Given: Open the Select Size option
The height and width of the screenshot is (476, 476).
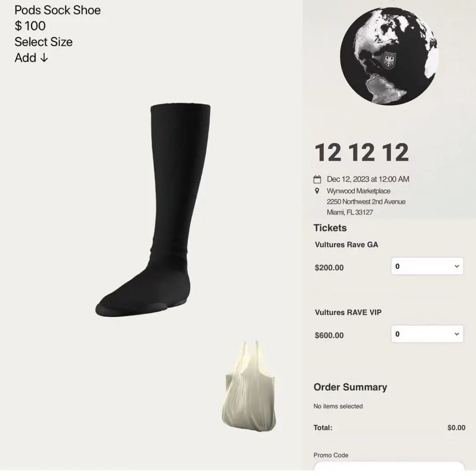Looking at the screenshot, I should [44, 42].
